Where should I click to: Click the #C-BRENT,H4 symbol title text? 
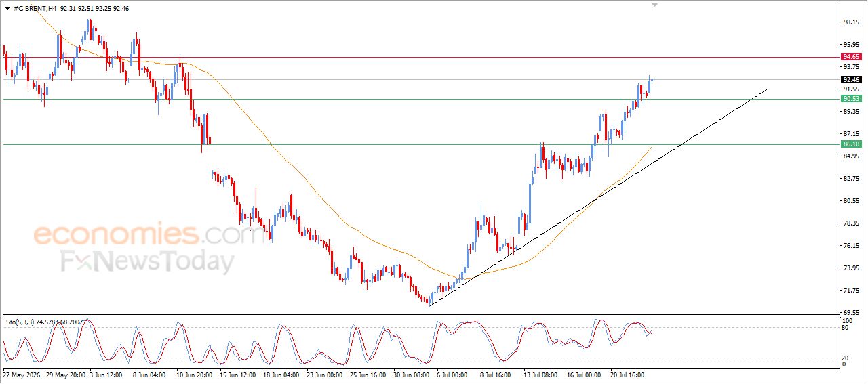coord(35,8)
